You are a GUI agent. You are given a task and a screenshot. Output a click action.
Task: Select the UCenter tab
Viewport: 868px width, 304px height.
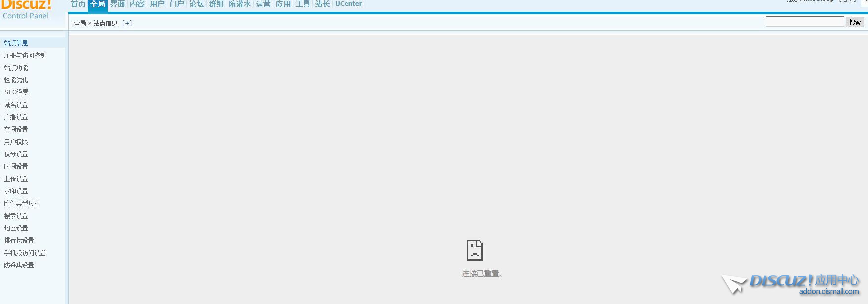348,4
